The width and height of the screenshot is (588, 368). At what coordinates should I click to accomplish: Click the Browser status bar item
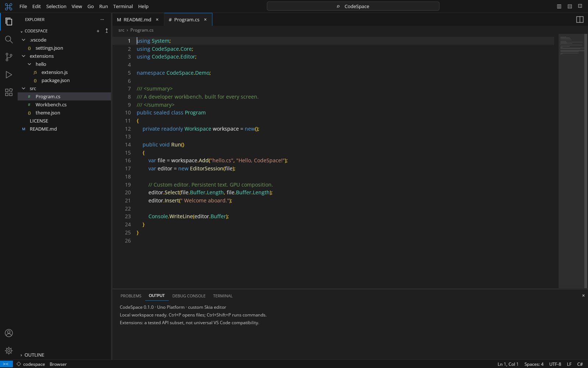pos(58,364)
